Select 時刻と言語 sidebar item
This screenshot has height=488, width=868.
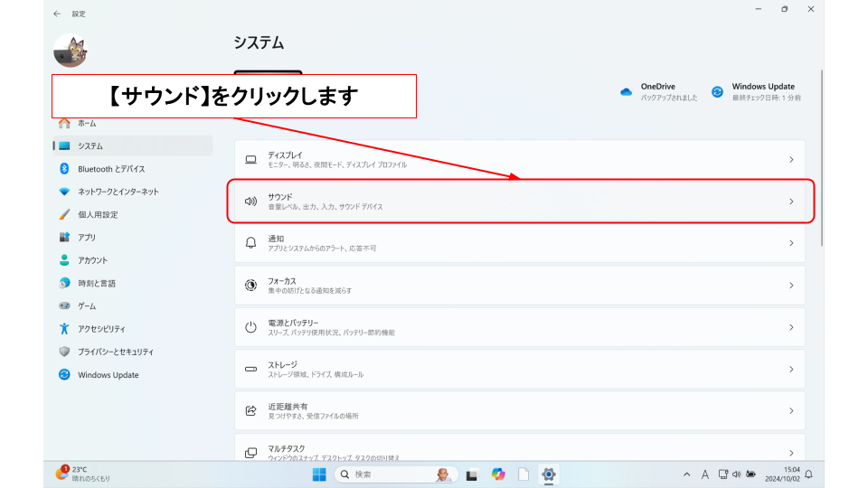click(x=97, y=283)
